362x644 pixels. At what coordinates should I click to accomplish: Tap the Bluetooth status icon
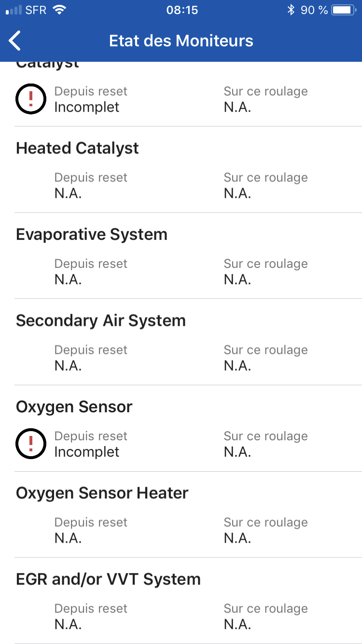coord(291,10)
